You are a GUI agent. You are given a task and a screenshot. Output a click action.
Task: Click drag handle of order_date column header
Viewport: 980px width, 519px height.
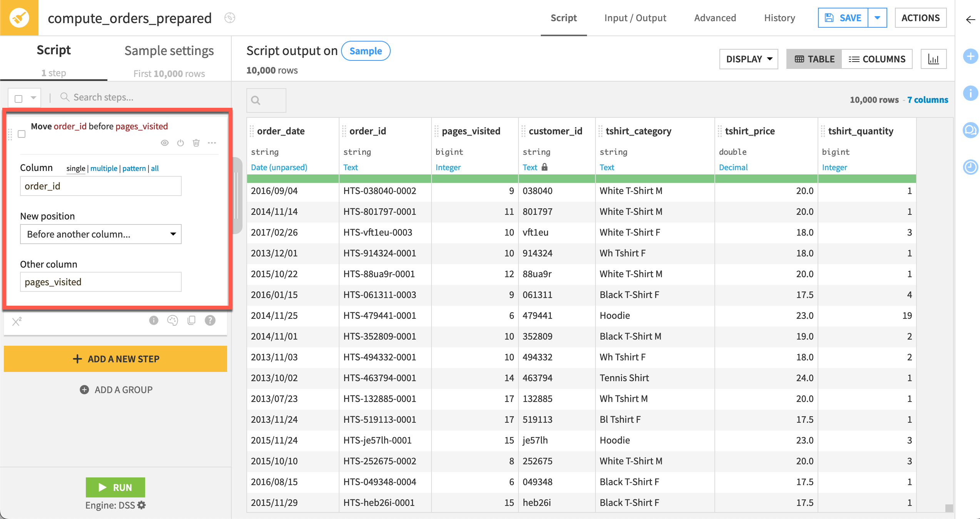[252, 131]
